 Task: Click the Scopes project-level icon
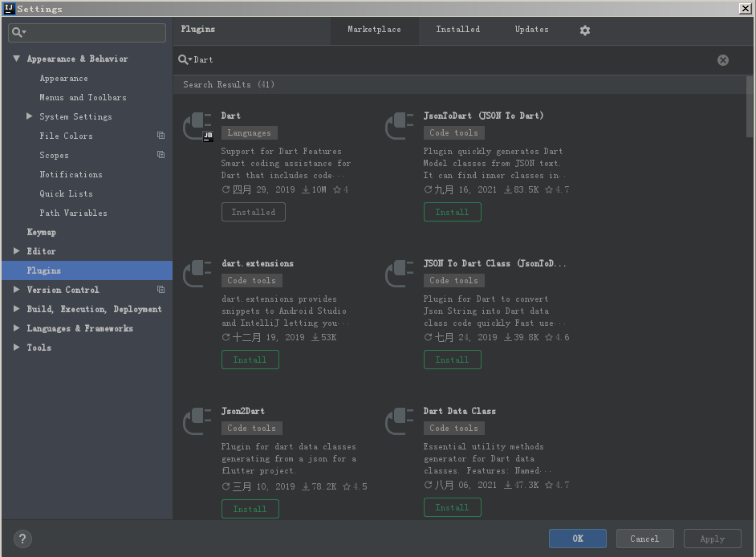[x=161, y=155]
